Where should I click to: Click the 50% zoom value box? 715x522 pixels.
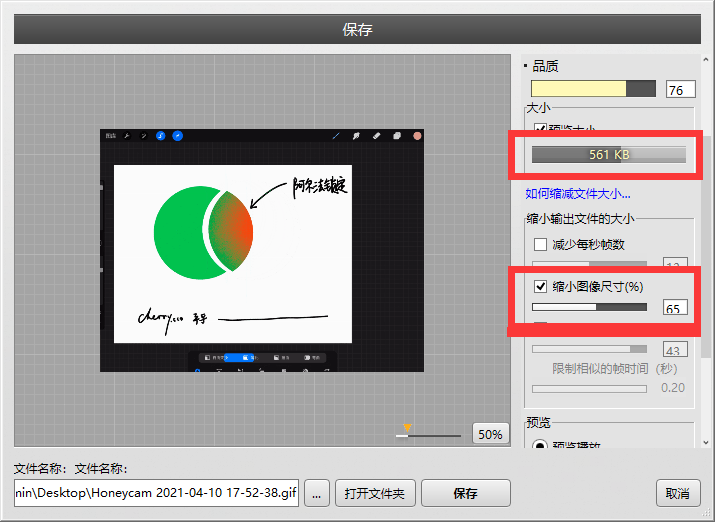(x=491, y=434)
